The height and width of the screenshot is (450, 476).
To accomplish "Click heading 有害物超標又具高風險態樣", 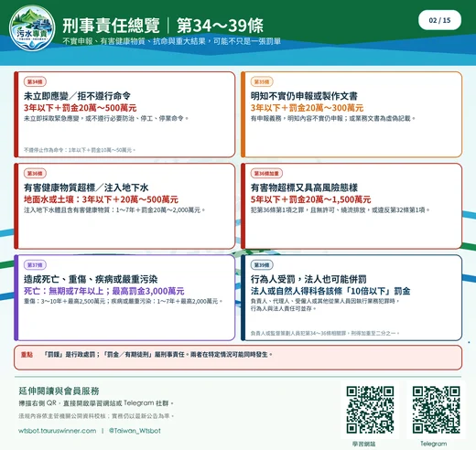I will 304,187.
